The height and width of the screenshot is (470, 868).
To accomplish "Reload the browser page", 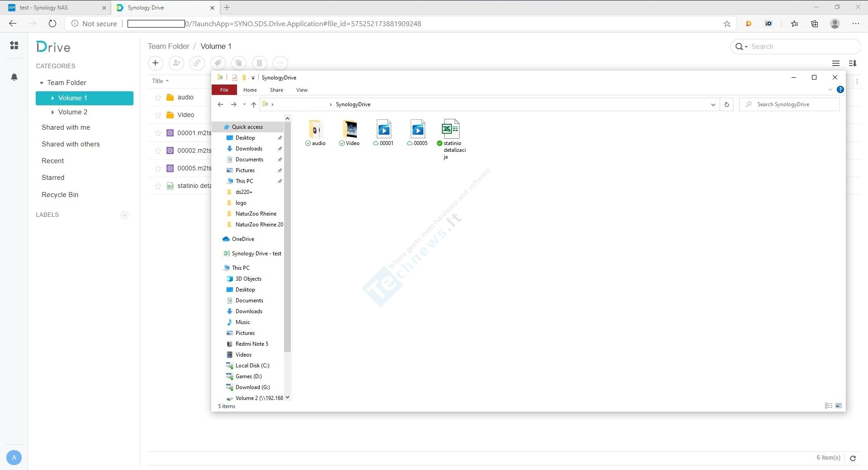I will 52,23.
